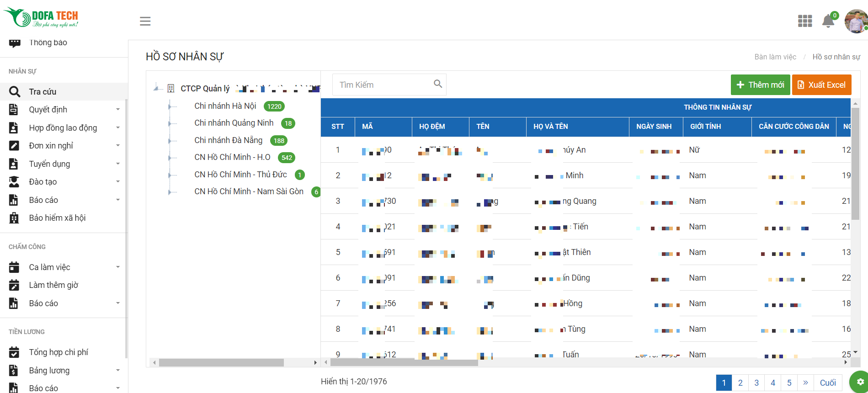Click the search magnifier icon in Tìm Kiếm
868x393 pixels.
437,84
